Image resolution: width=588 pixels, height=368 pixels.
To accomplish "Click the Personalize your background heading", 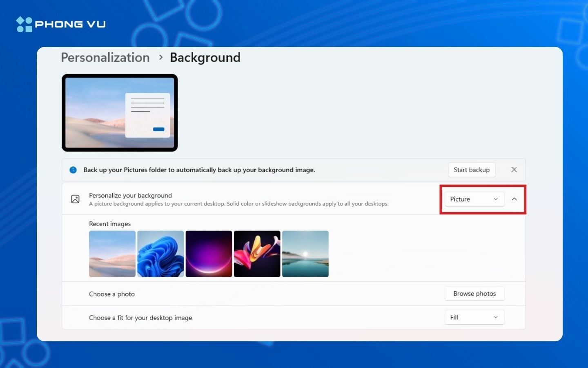I will pos(131,195).
